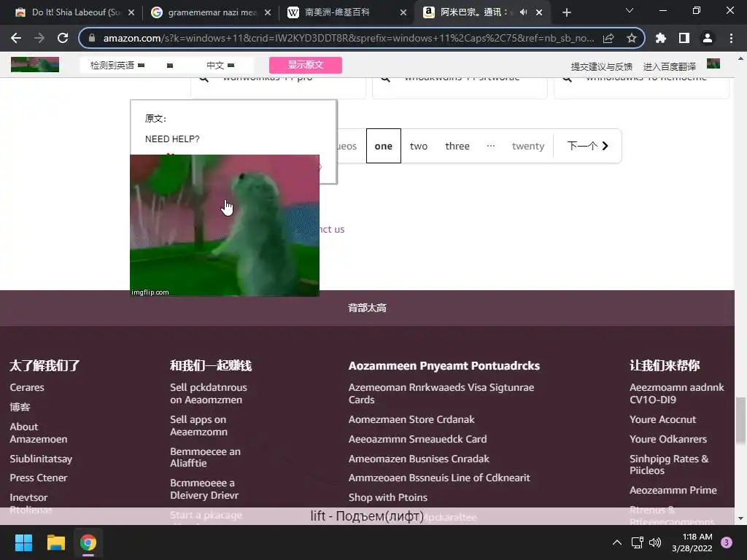747x560 pixels.
Task: Go to pagination page two
Action: coord(419,146)
